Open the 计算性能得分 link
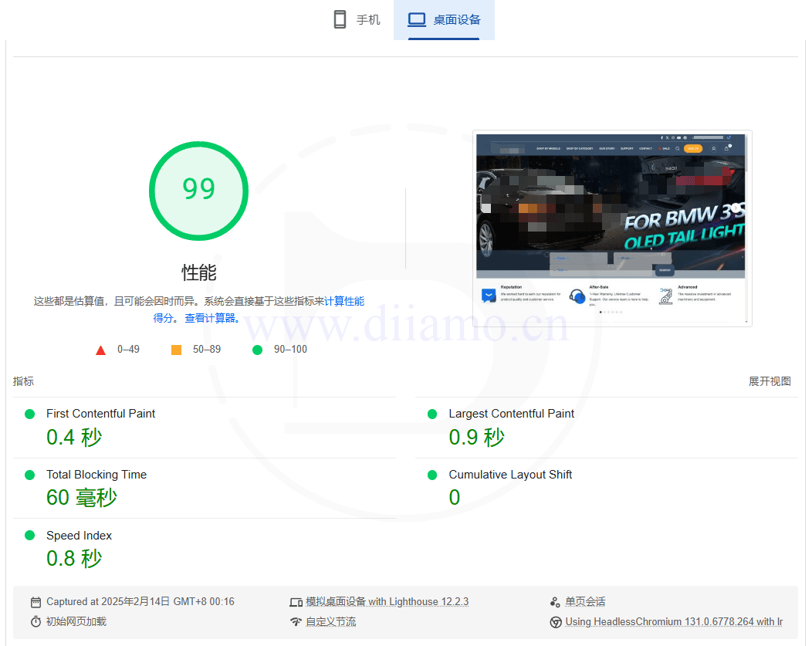Image resolution: width=812 pixels, height=646 pixels. [343, 302]
